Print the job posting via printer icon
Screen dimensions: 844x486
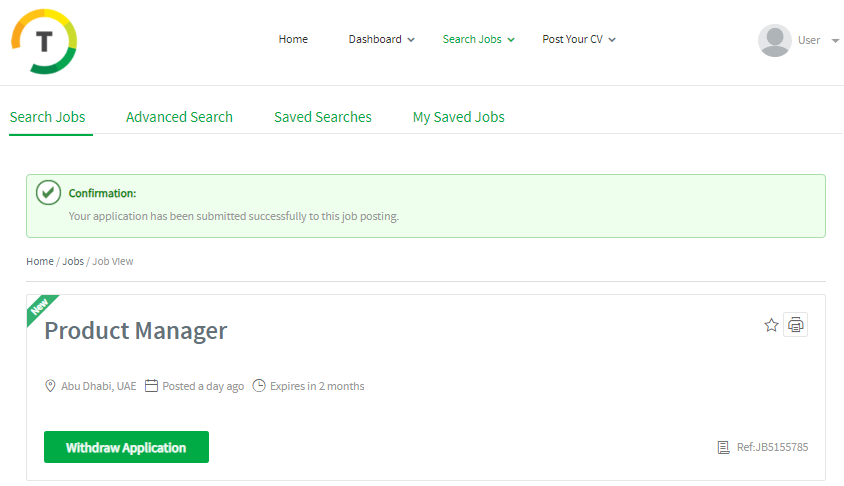pos(795,325)
